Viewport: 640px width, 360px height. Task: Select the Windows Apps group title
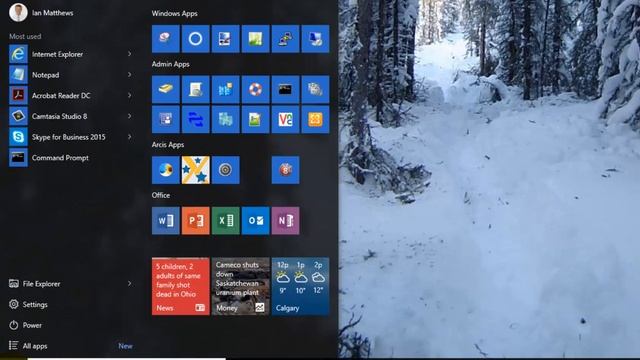click(175, 13)
